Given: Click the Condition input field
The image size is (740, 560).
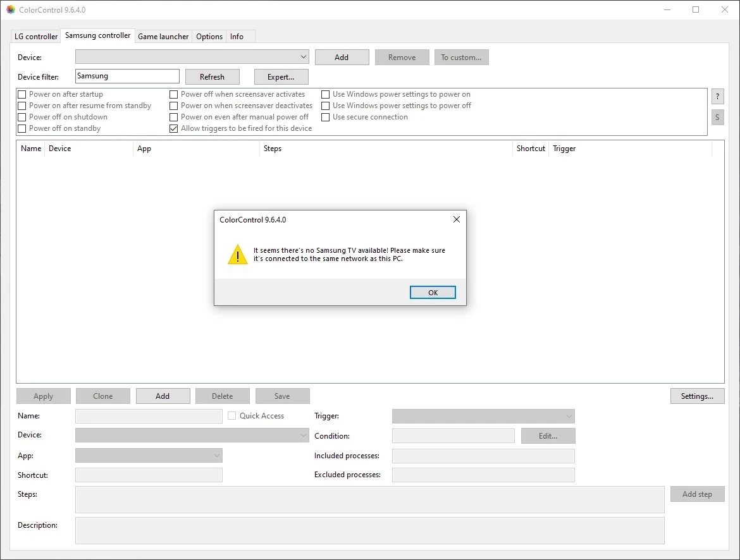Looking at the screenshot, I should [453, 436].
